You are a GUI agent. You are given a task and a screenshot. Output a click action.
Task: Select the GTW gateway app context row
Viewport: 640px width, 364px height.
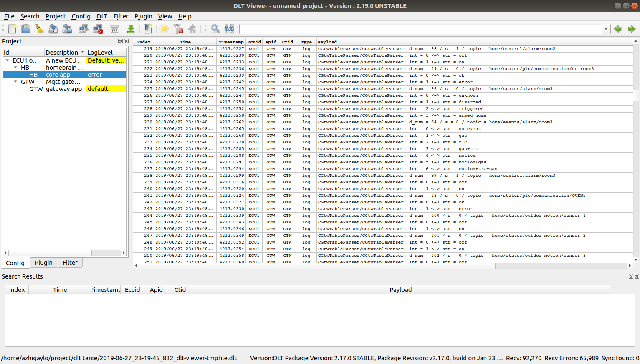[65, 89]
